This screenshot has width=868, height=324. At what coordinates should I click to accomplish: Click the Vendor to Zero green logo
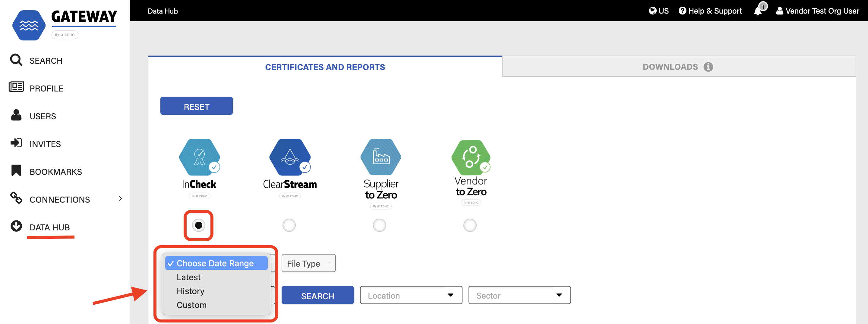click(471, 157)
